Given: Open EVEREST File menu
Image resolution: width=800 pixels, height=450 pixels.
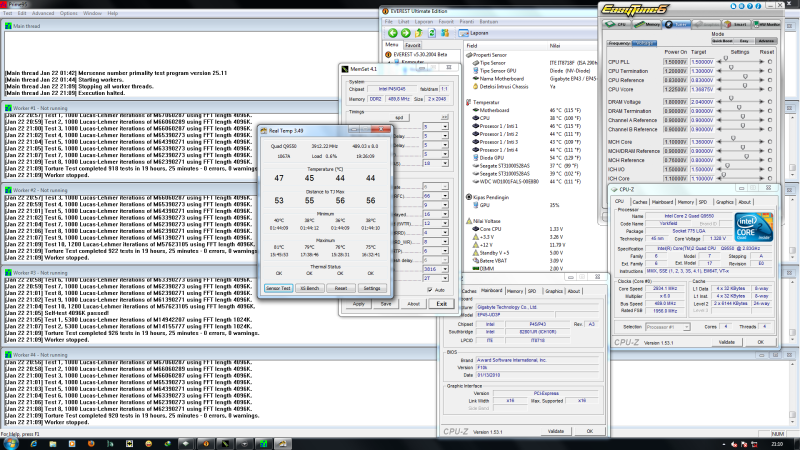Looking at the screenshot, I should tap(389, 22).
